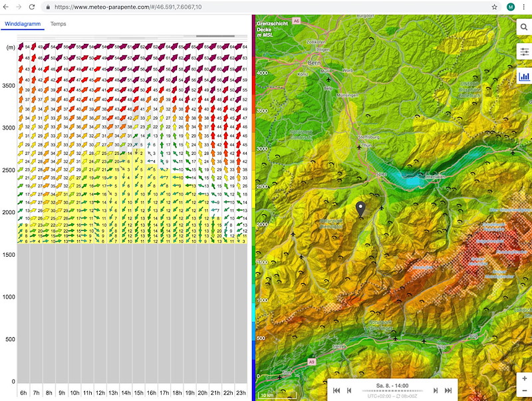Open the green M profile avatar
The width and height of the screenshot is (532, 401).
(x=511, y=7)
